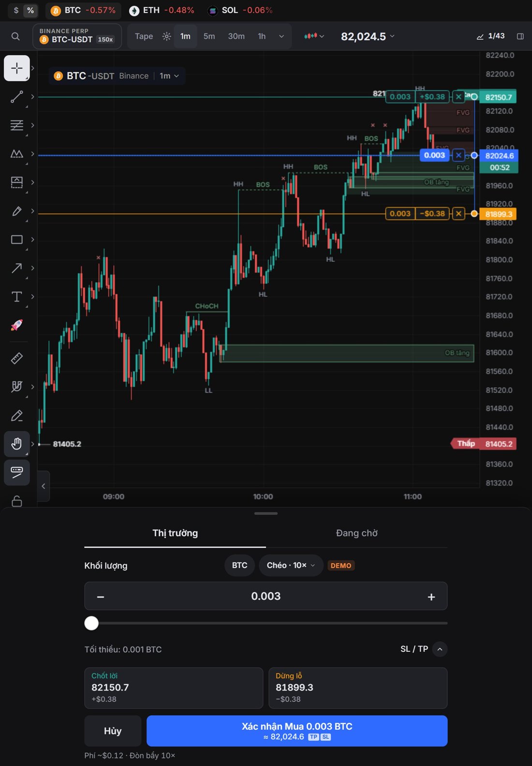Open the chart brightness settings icon
532x766 pixels.
[166, 36]
